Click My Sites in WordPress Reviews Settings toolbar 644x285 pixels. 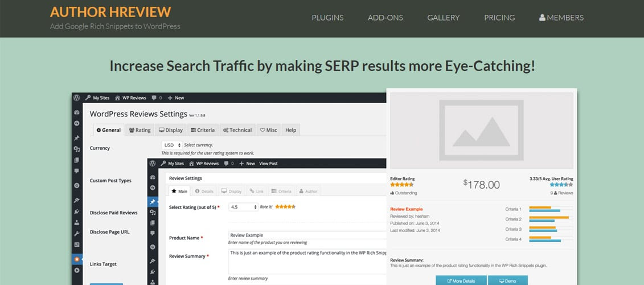[98, 98]
